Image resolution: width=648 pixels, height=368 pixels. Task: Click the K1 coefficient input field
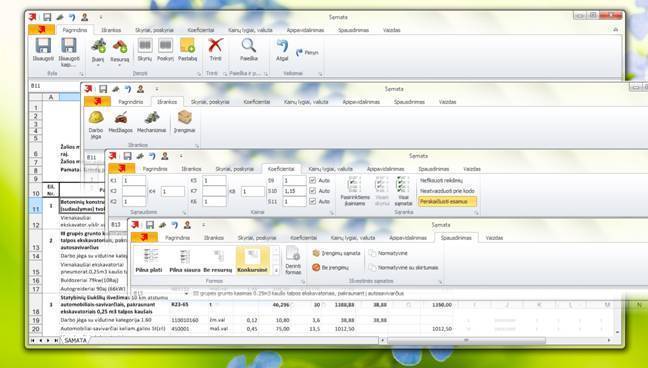[133, 181]
